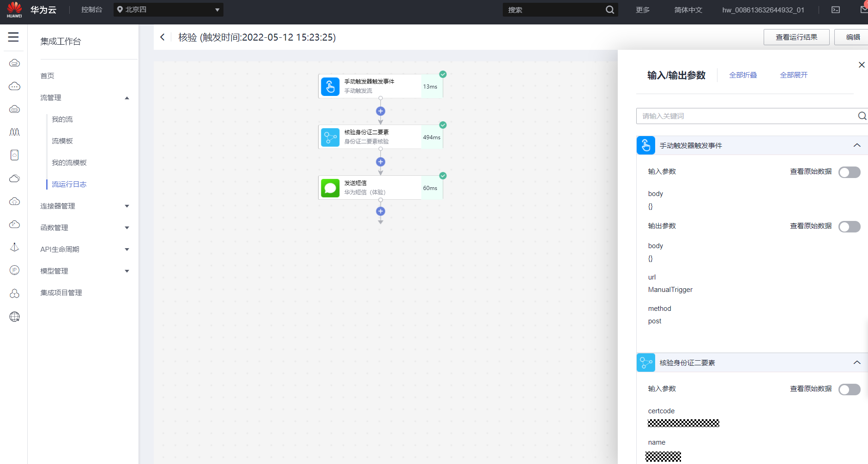Click the cloud with dots sidebar icon

(x=14, y=86)
